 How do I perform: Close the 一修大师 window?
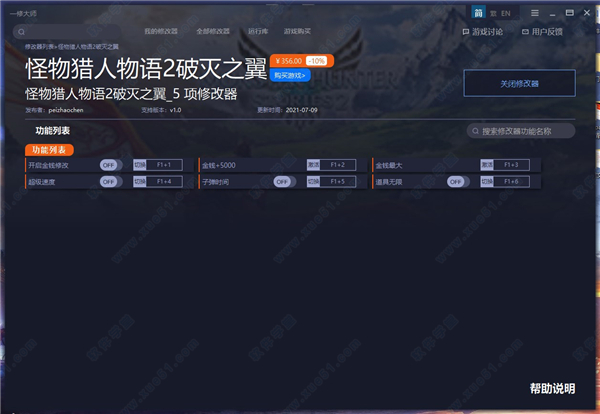pos(587,13)
